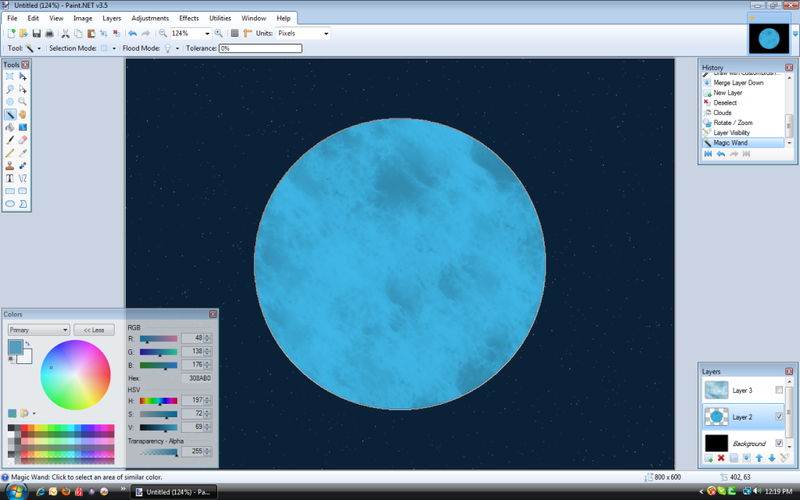Uncheck the Layer 2 visibility checkbox
800x500 pixels.
point(779,417)
